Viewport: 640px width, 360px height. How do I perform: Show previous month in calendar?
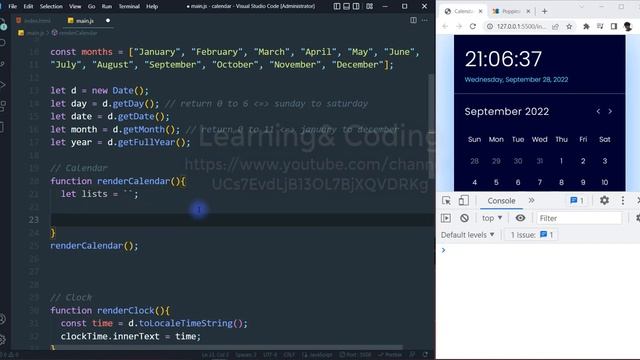(598, 111)
